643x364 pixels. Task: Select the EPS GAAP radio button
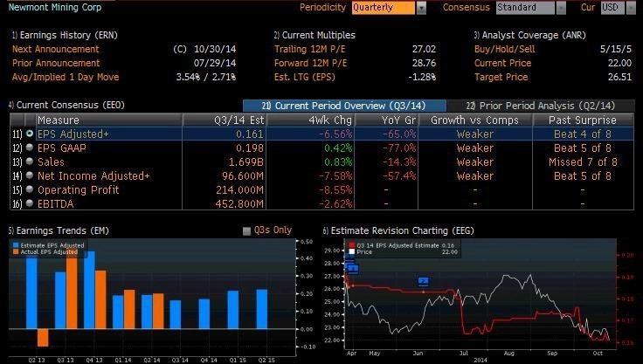pos(30,148)
